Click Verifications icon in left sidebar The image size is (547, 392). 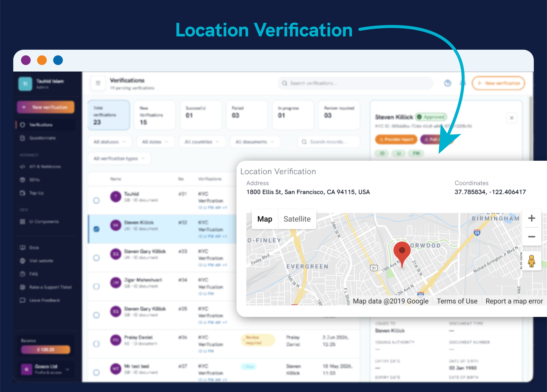[x=22, y=125]
